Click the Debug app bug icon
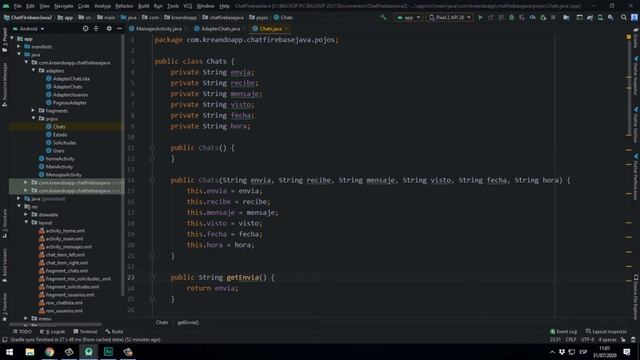The image size is (640, 360). (511, 18)
